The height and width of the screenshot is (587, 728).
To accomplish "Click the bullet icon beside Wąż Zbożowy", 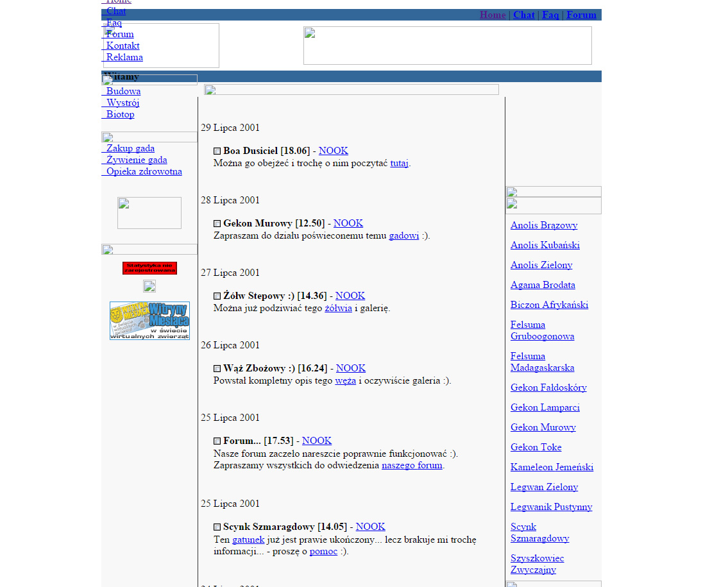I will click(217, 369).
